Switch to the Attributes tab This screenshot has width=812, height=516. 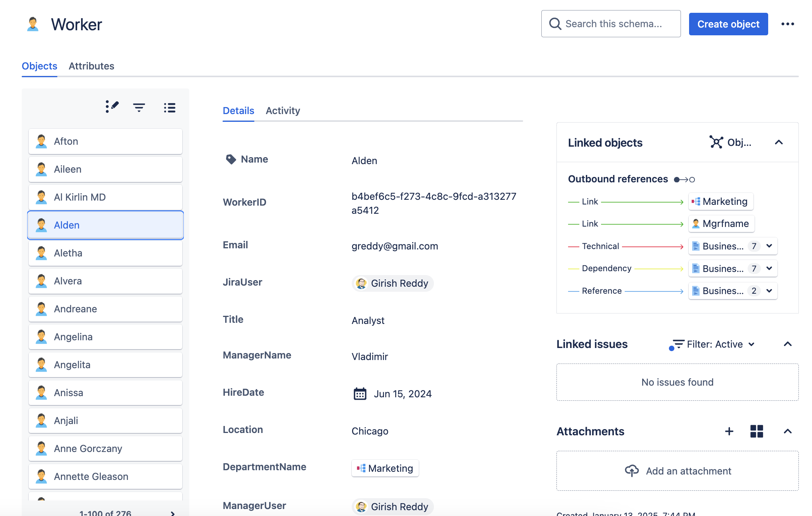tap(92, 66)
